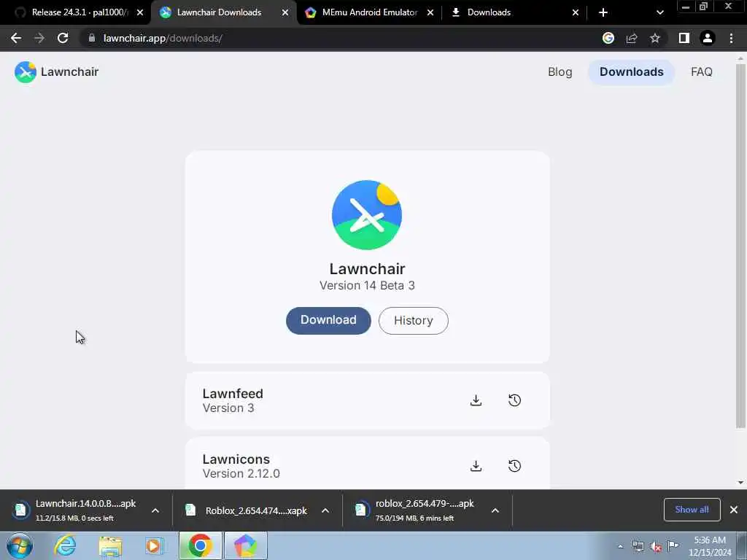Image resolution: width=747 pixels, height=560 pixels.
Task: Click the muted volume tray icon
Action: [656, 547]
